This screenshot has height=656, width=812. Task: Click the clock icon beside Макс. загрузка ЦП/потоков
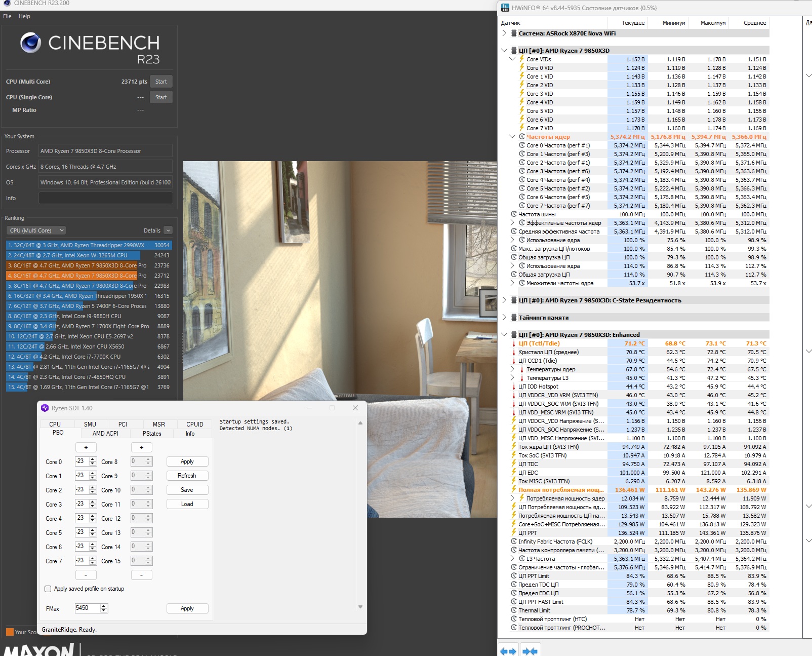(514, 249)
